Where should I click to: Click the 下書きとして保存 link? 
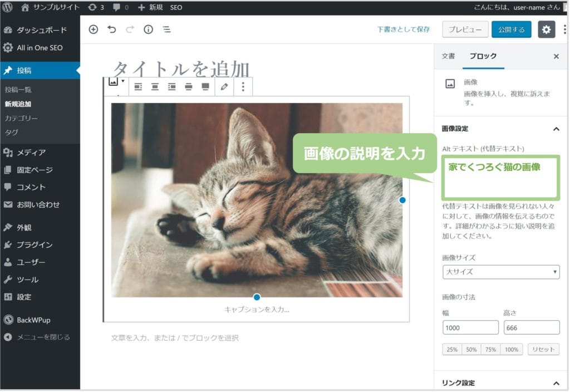(403, 30)
